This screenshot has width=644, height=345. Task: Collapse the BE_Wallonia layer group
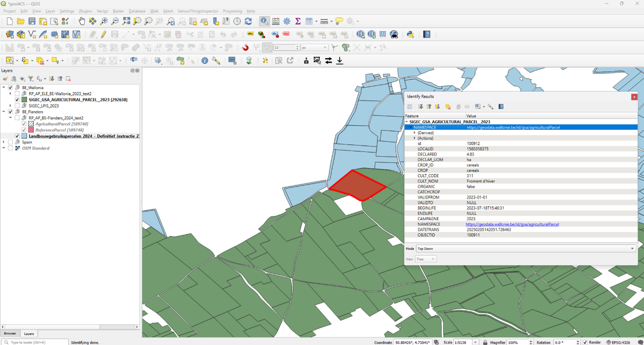pos(4,88)
